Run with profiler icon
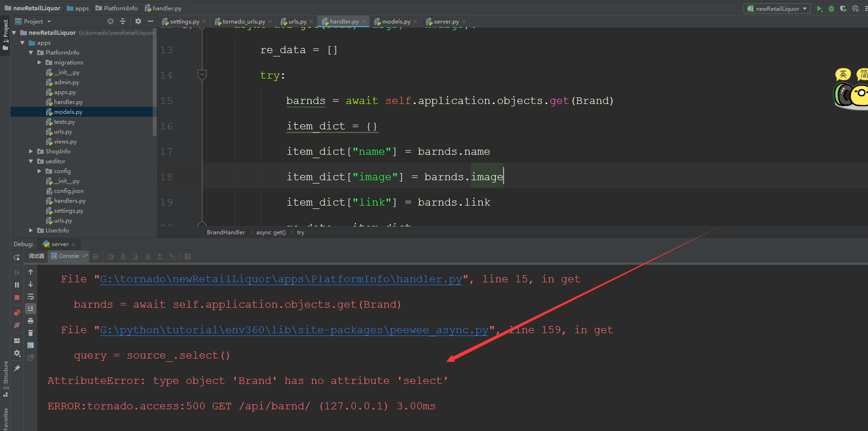868x431 pixels. [856, 8]
